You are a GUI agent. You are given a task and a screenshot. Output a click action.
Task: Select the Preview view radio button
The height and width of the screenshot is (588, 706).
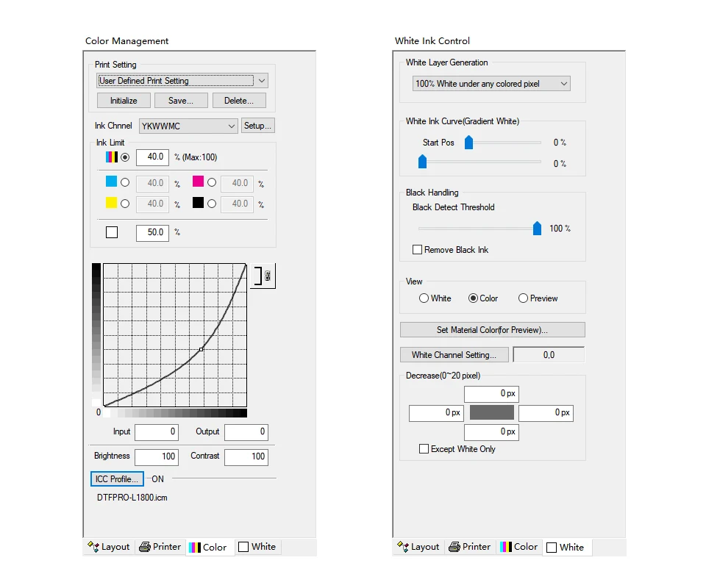[x=523, y=298]
